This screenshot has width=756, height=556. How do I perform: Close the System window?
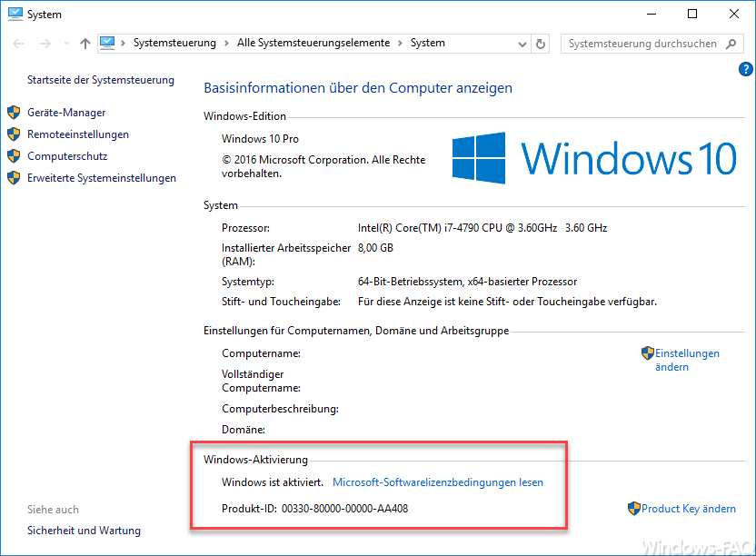[734, 14]
